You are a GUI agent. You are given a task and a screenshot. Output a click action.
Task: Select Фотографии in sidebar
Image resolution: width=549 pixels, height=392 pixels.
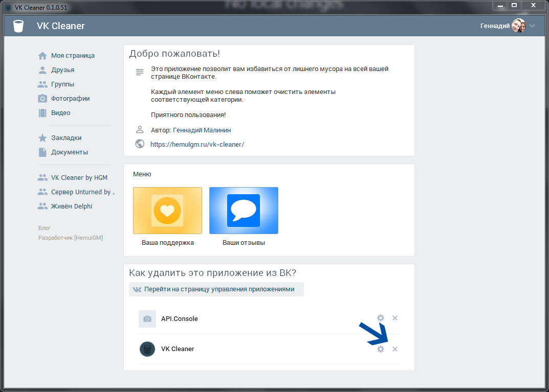click(71, 99)
